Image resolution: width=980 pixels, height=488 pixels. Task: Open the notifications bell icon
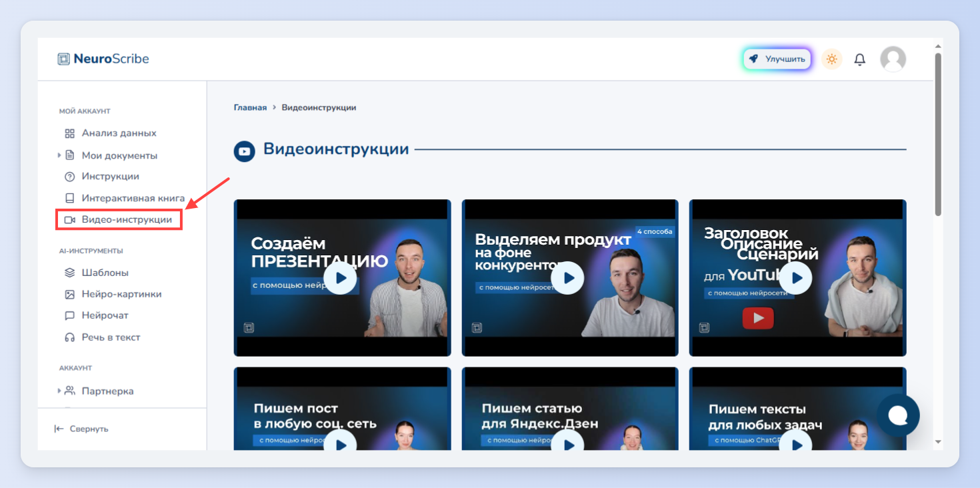pyautogui.click(x=860, y=59)
